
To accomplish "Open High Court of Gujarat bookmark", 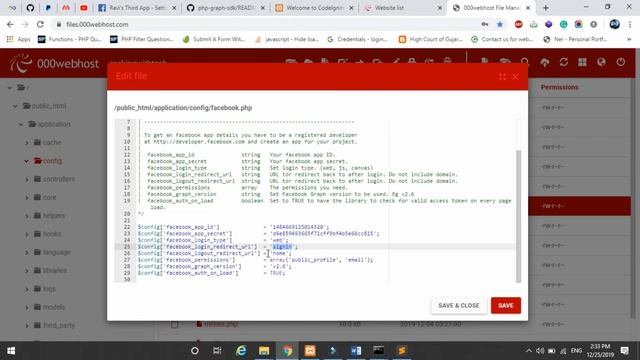I will (431, 39).
